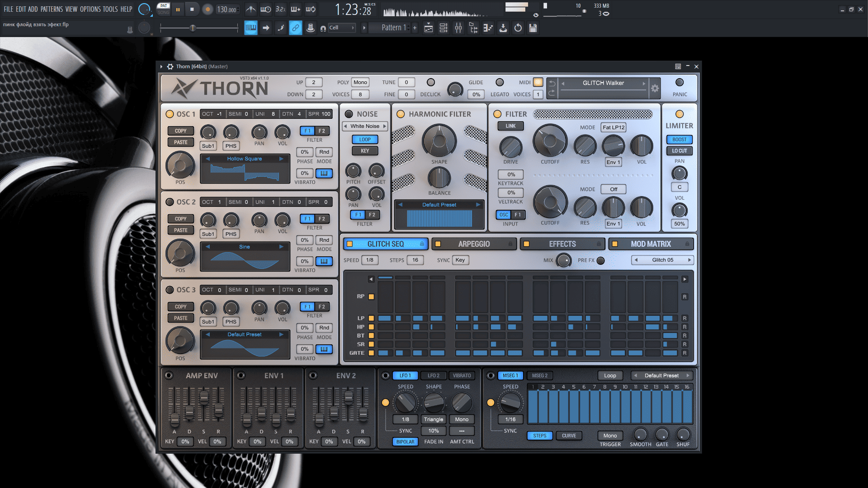
Task: Click the padlock on the GLITCH SEQ tab
Action: tap(422, 244)
